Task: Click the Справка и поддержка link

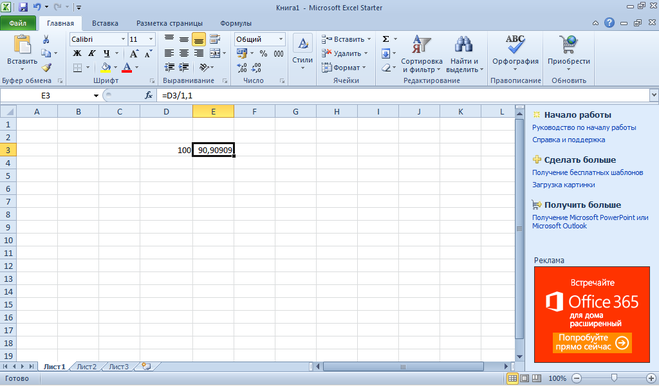Action: click(568, 140)
